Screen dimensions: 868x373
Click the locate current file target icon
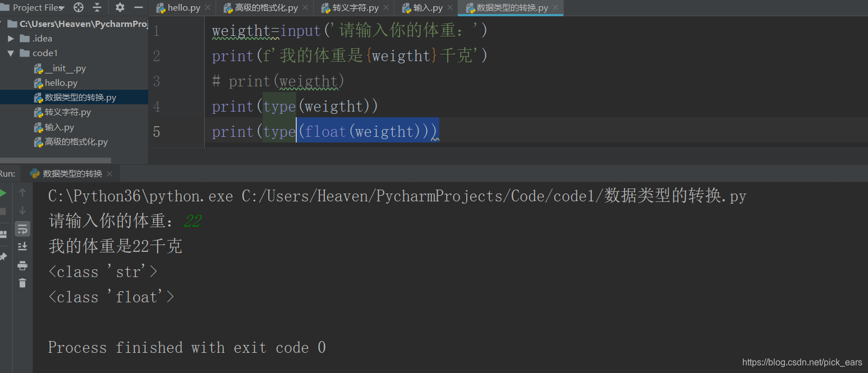(x=79, y=7)
